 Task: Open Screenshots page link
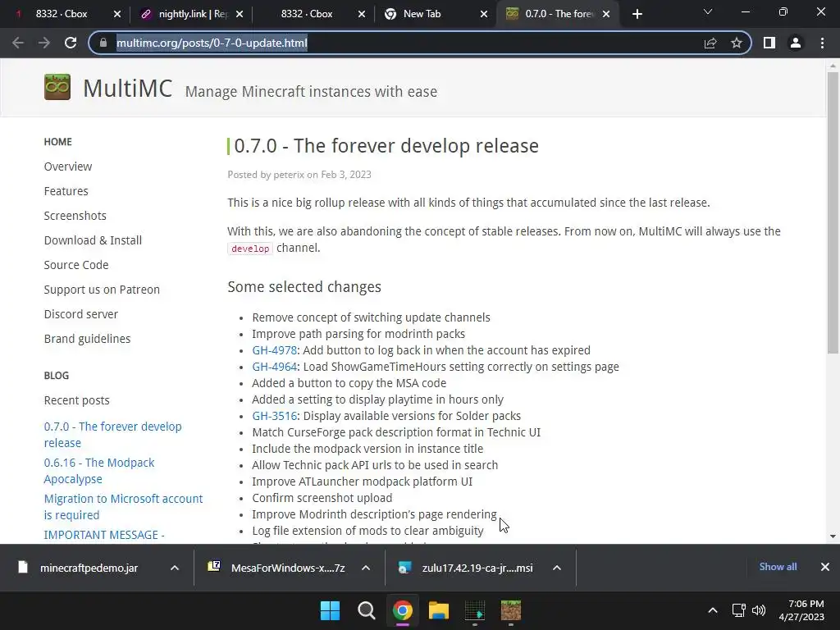(75, 216)
